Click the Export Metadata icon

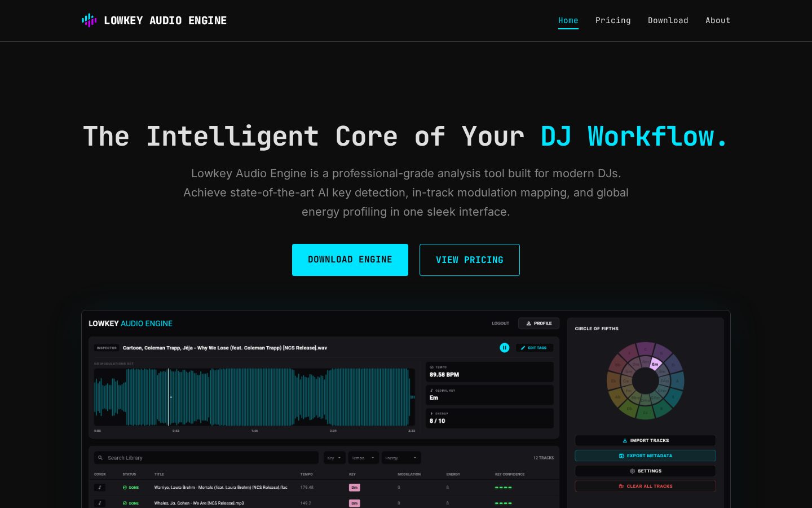click(621, 456)
